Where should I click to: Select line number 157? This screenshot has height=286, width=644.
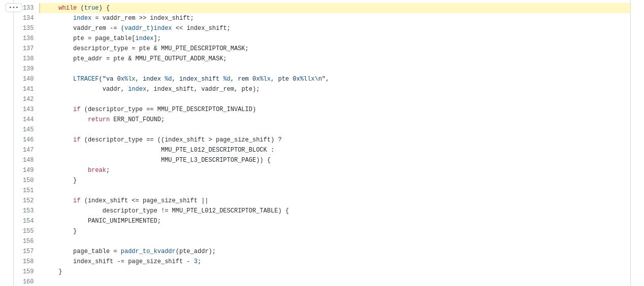(x=28, y=252)
